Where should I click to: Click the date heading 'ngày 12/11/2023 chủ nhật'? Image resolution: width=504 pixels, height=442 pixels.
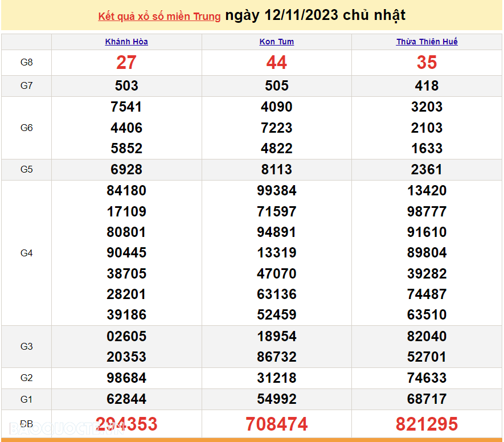(315, 15)
